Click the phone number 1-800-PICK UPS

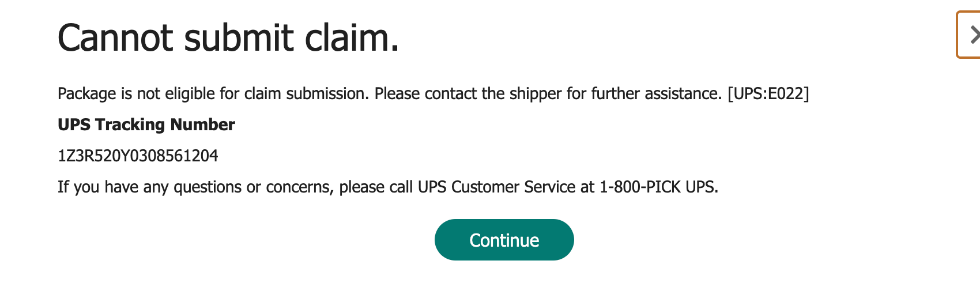point(658,187)
